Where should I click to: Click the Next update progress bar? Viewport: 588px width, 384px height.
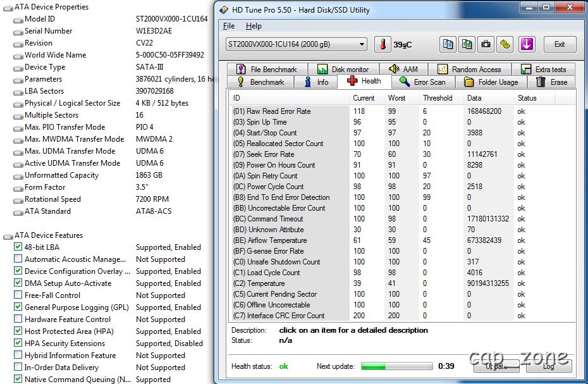[x=397, y=366]
